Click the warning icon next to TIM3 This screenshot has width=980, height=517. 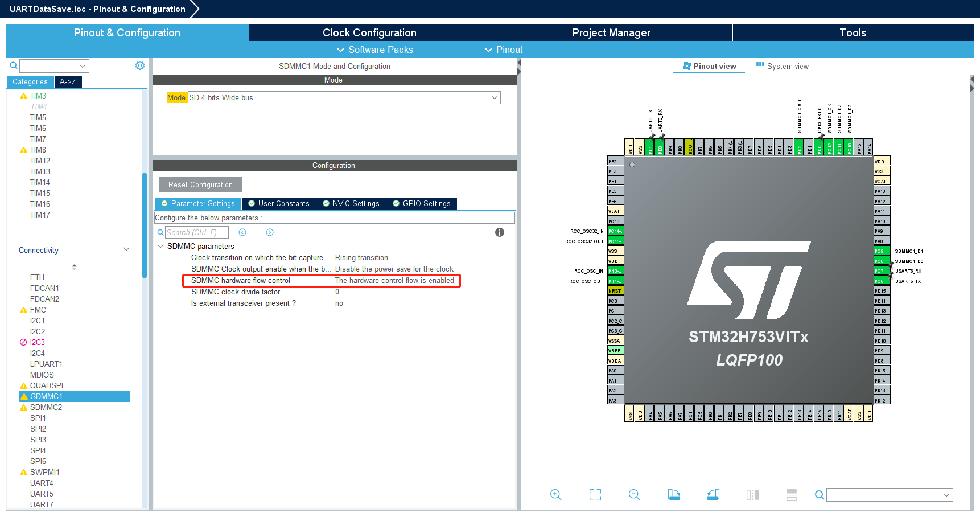coord(24,96)
